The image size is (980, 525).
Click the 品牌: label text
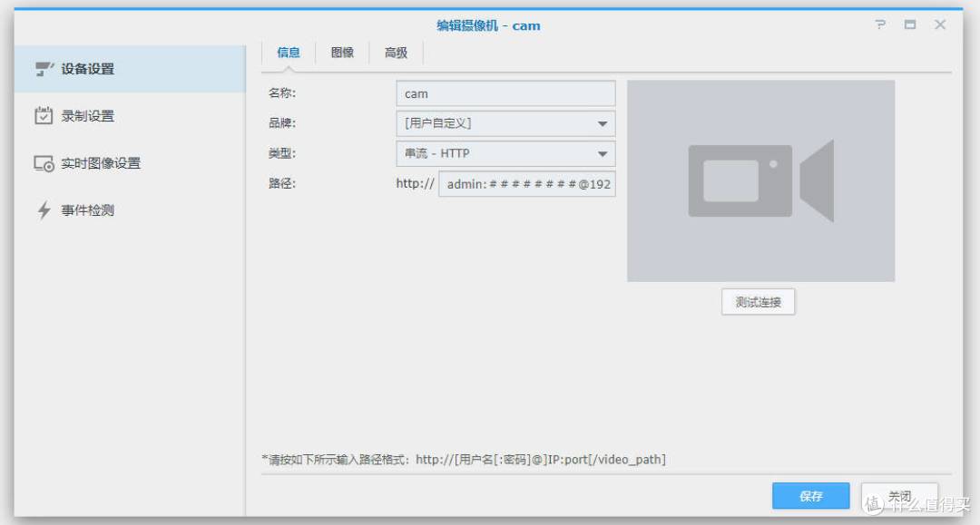point(282,123)
